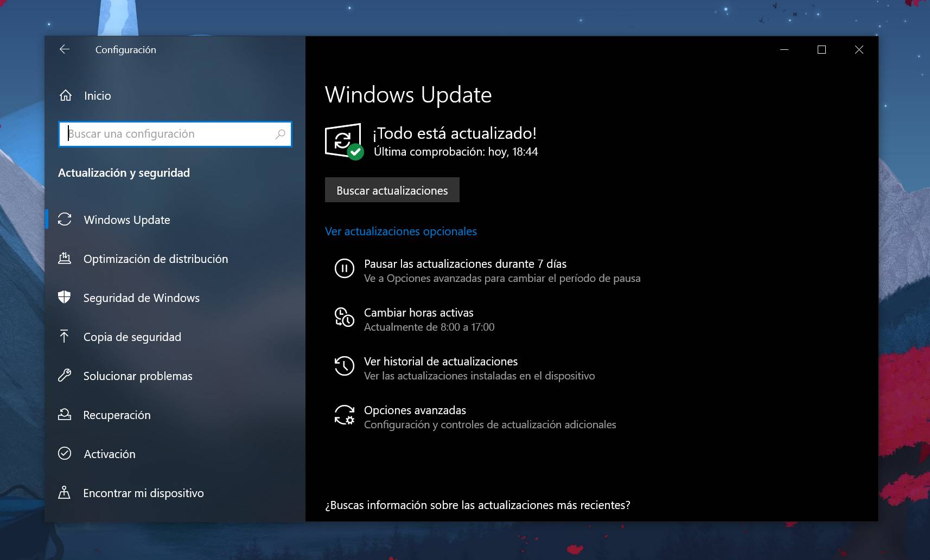This screenshot has height=560, width=930.
Task: Click the Windows Update page title
Action: 408,95
